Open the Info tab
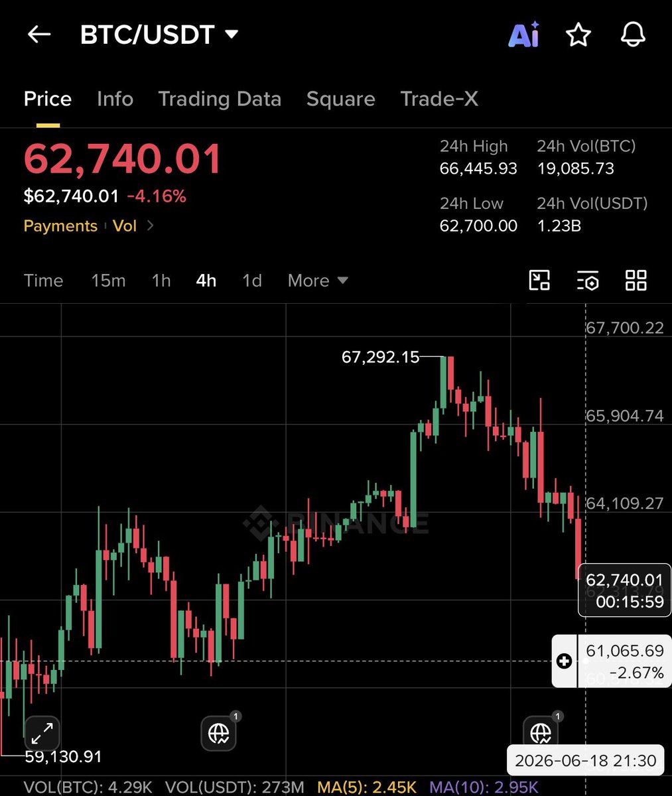 pos(115,99)
